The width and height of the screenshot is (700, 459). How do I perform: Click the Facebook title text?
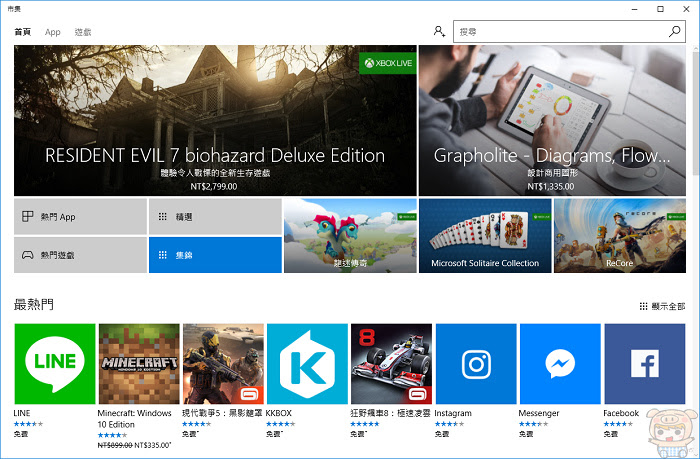tap(621, 413)
